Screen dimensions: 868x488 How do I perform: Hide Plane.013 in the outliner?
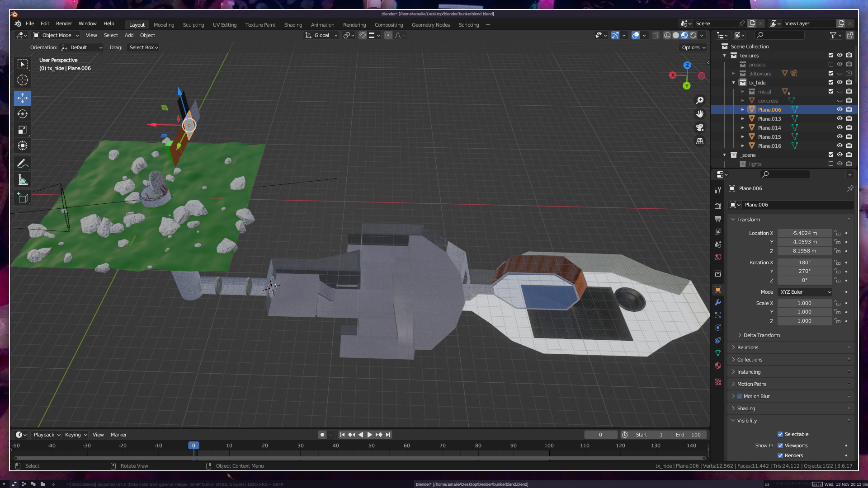tap(840, 119)
